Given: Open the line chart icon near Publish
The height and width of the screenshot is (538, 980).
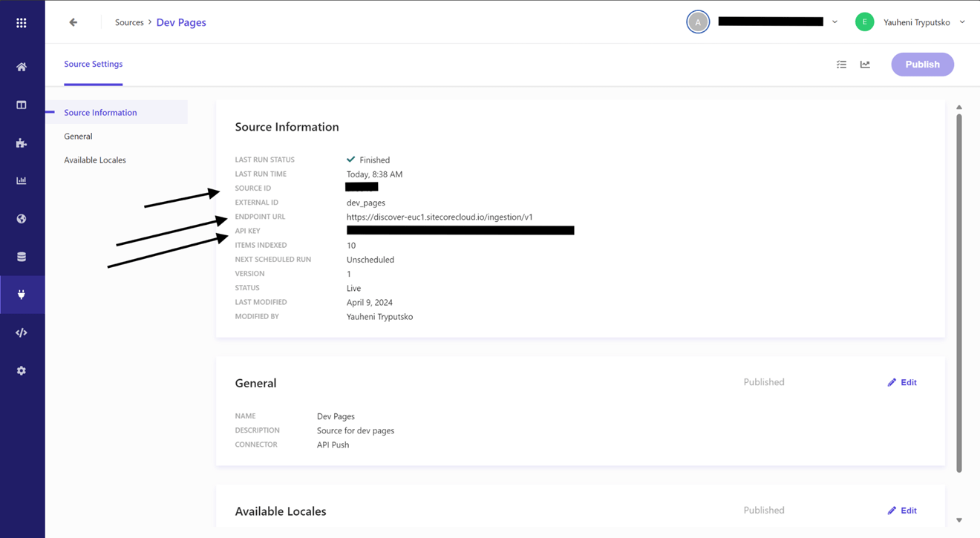Looking at the screenshot, I should (865, 65).
